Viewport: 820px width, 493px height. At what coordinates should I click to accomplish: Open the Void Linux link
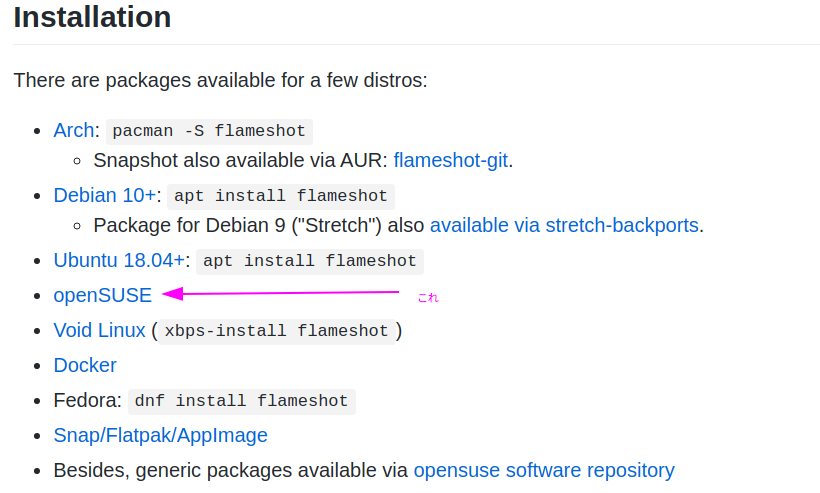point(99,330)
